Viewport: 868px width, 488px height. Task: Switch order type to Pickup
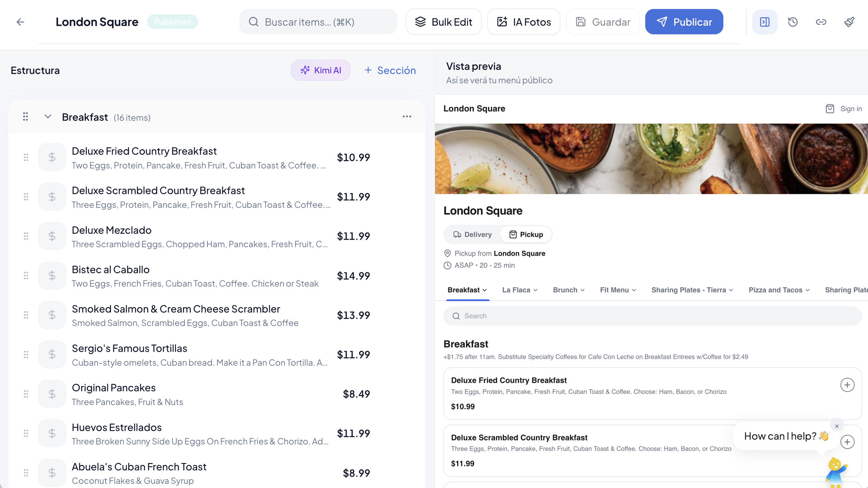(x=526, y=234)
